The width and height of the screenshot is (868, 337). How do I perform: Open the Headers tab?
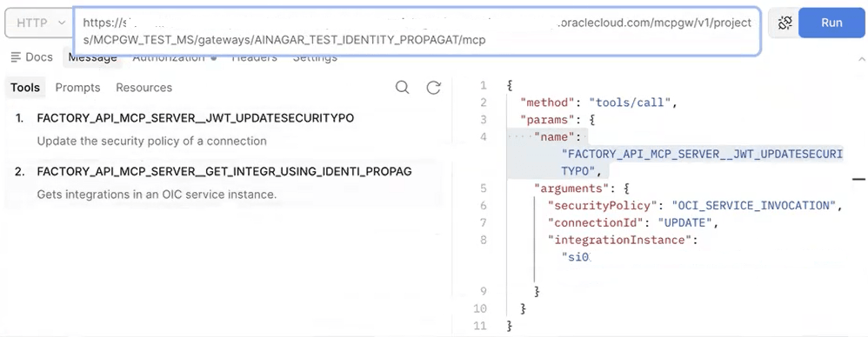[x=254, y=57]
